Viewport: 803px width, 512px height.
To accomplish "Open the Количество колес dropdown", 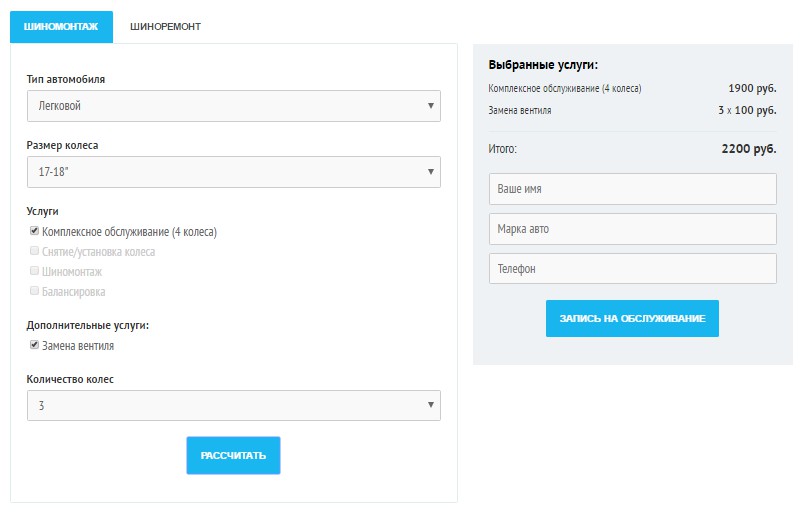I will click(x=233, y=405).
